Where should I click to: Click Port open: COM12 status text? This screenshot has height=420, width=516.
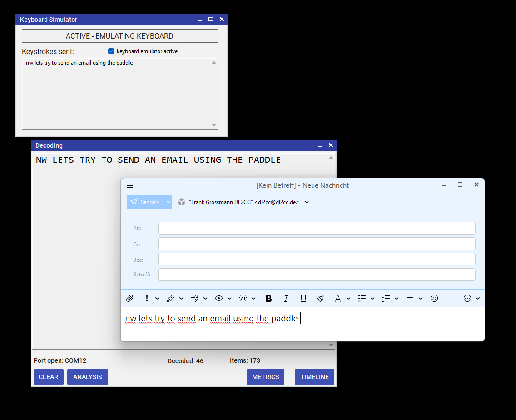(60, 361)
